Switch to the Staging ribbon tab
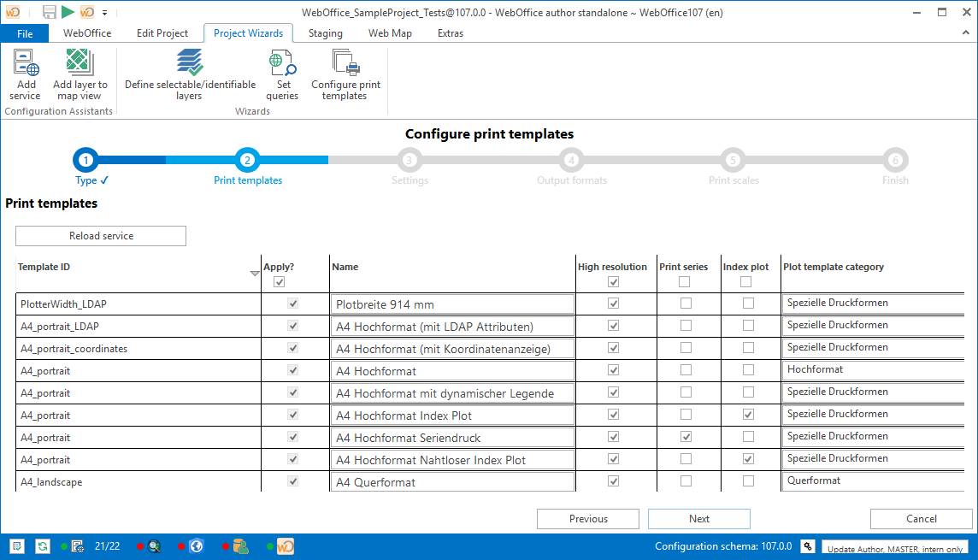This screenshot has height=560, width=978. point(325,33)
